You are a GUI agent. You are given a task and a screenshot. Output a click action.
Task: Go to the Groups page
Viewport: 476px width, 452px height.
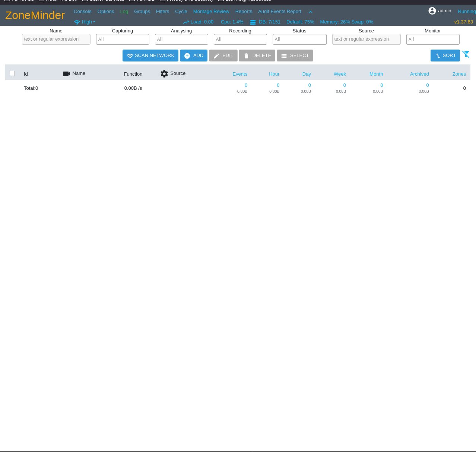142,12
